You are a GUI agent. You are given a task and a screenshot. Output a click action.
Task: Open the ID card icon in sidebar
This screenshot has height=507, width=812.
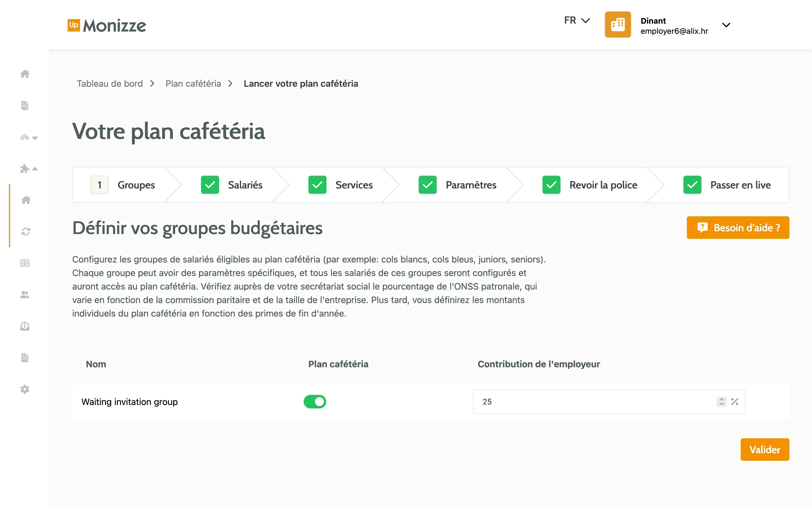(x=25, y=263)
